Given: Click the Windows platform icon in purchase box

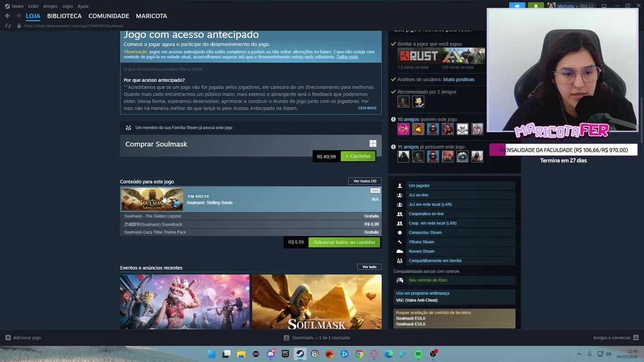Looking at the screenshot, I should click(x=373, y=144).
